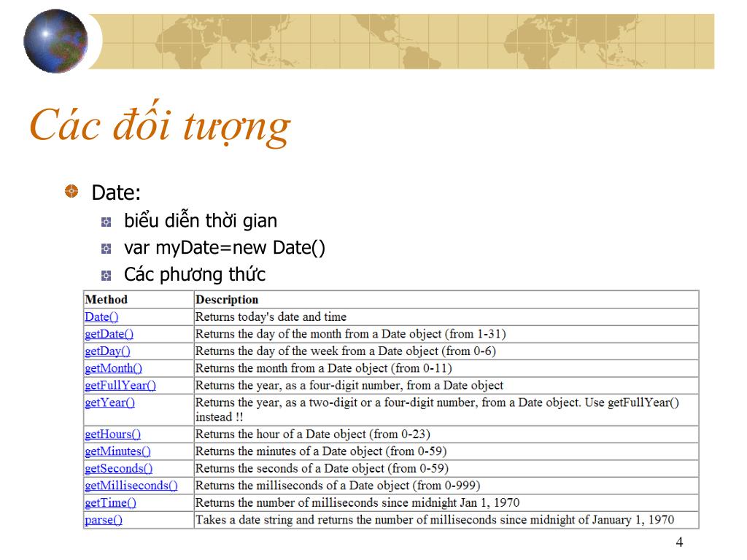This screenshot has height=560, width=747.
Task: Open the Date() method link
Action: [101, 317]
